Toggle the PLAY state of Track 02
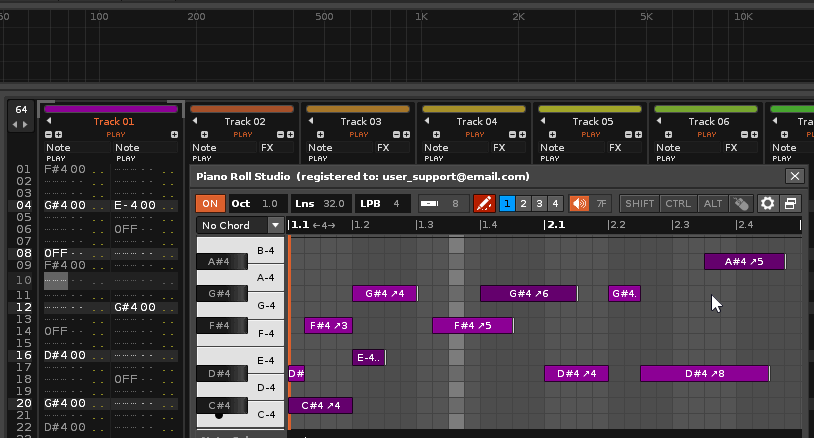The height and width of the screenshot is (438, 814). coord(242,134)
